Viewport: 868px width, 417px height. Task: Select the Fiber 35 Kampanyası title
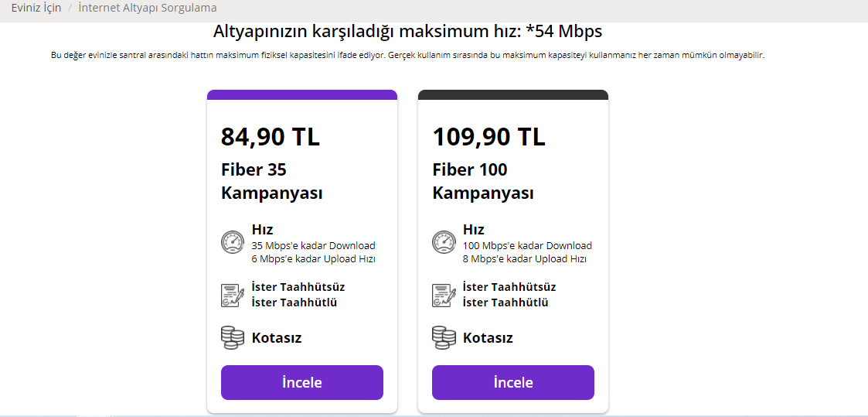[x=271, y=181]
